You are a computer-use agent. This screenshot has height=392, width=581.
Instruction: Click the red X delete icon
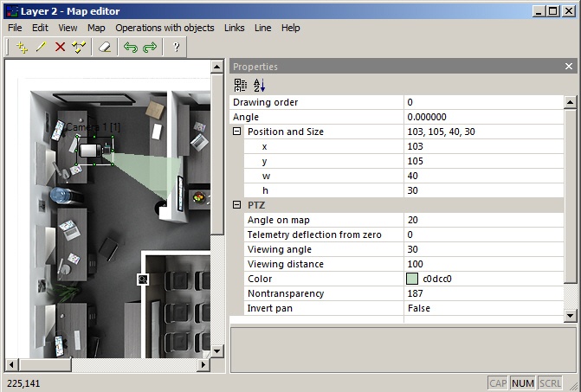coord(60,47)
